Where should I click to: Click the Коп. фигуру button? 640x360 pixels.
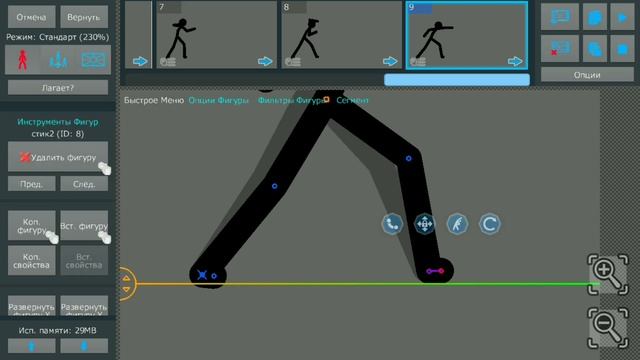31,226
